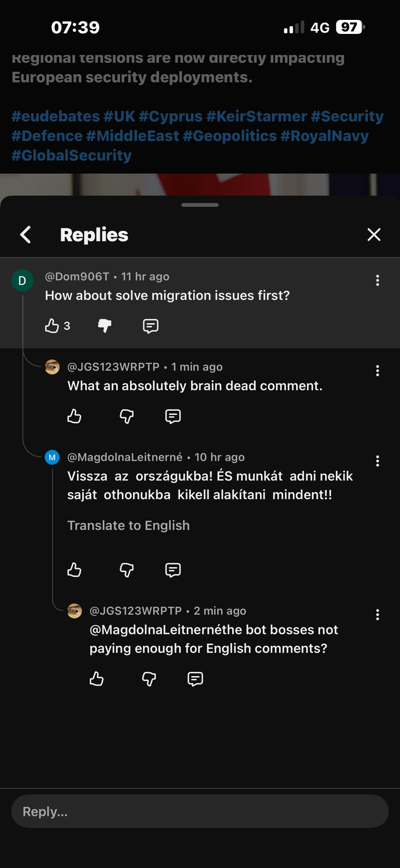Dislike @MagdolnaLeitnerné's Hungarian comment
This screenshot has width=400, height=868.
coord(127,570)
